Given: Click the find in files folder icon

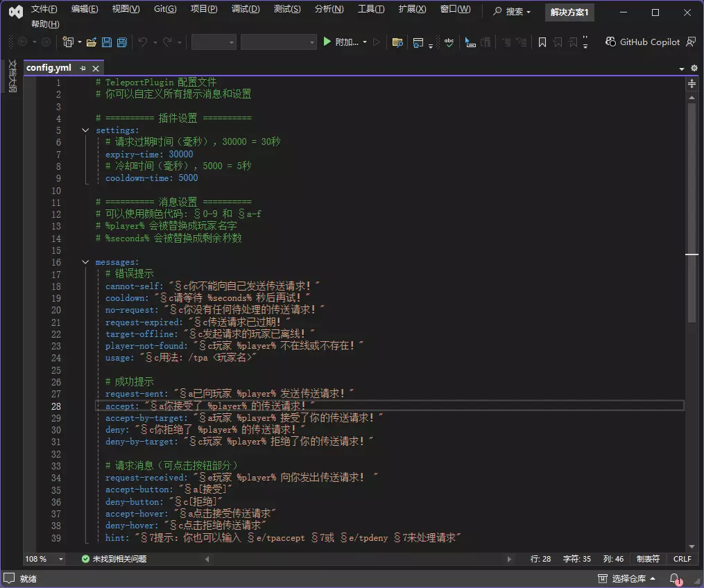Looking at the screenshot, I should (397, 42).
